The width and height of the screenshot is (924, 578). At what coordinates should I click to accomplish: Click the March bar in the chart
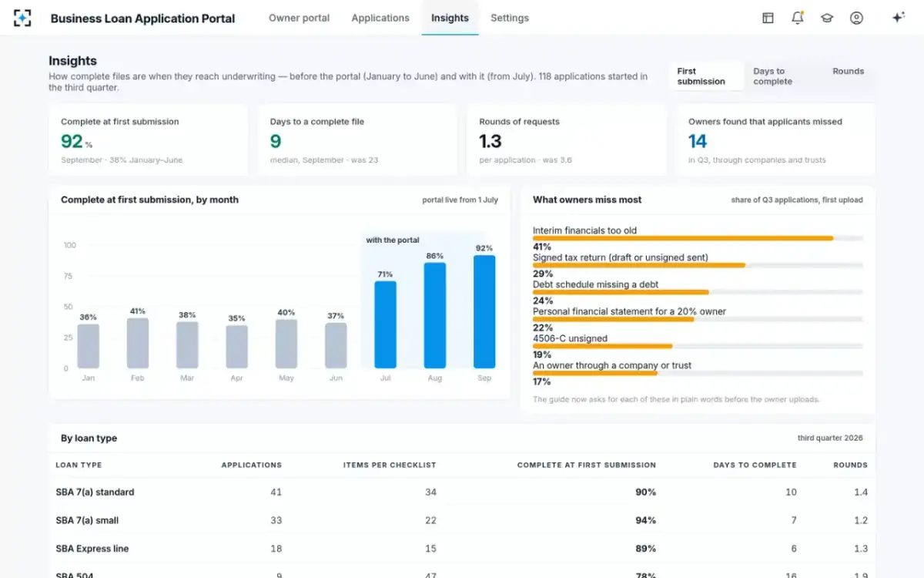[x=187, y=344]
